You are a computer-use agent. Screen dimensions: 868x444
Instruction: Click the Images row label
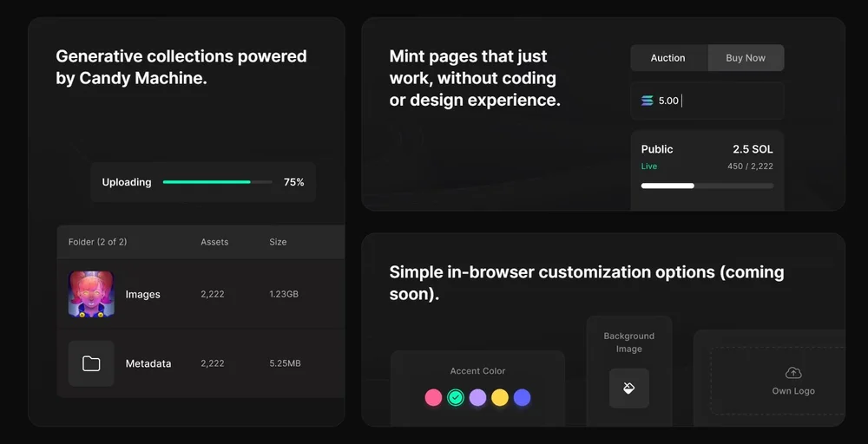[143, 294]
